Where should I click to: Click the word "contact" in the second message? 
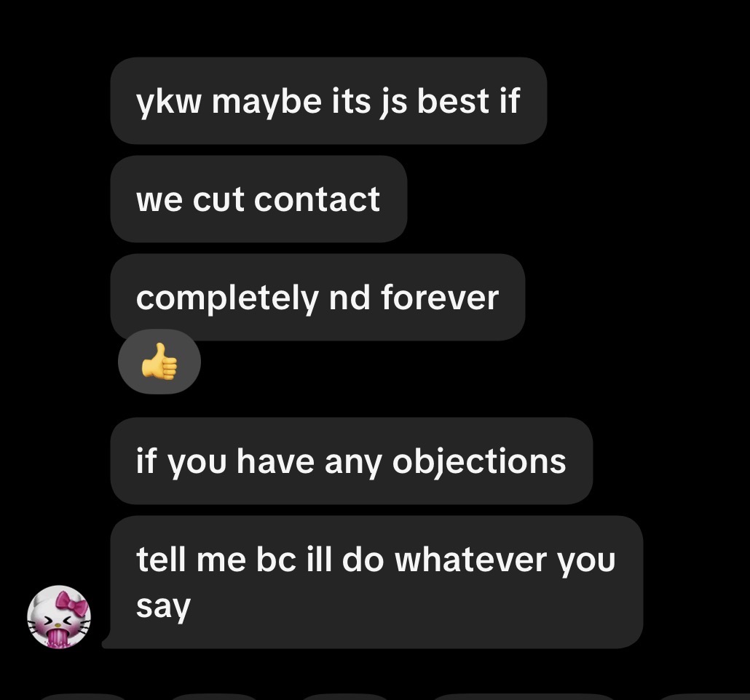coord(317,199)
